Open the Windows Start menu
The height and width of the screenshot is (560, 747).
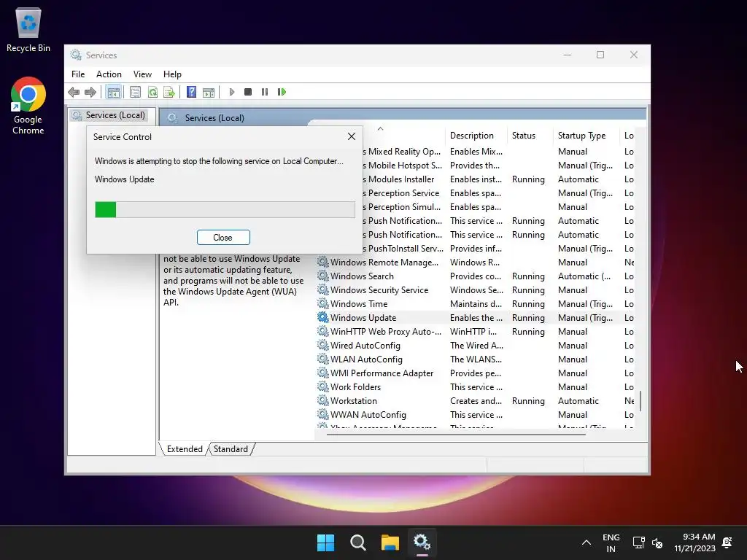coord(326,542)
